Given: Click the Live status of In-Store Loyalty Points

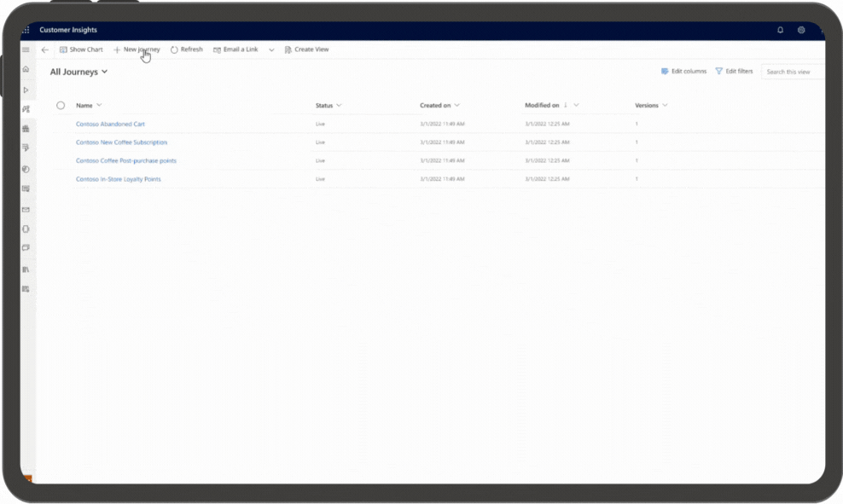Looking at the screenshot, I should (321, 179).
